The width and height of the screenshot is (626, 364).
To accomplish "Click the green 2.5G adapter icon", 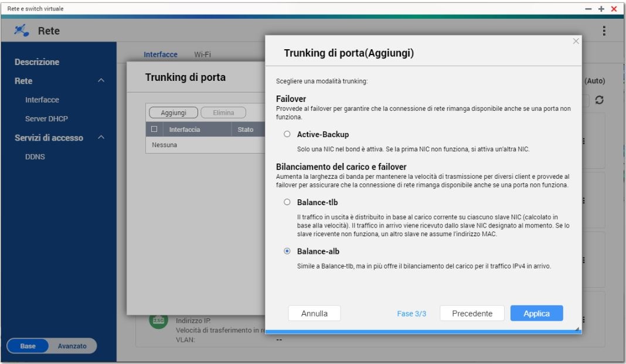I will coord(158,321).
